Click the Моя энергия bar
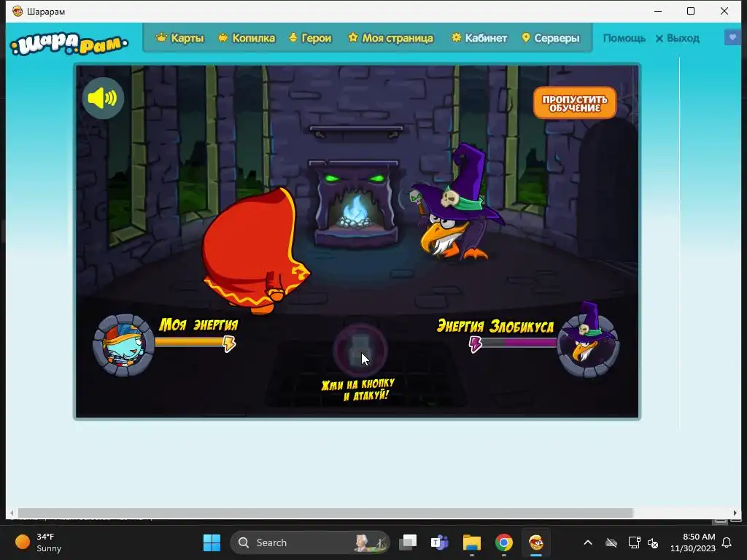 (x=190, y=342)
